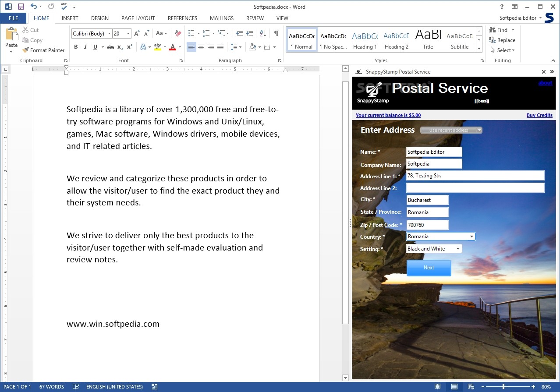Open the Paragraph settings dialog launcher
The height and width of the screenshot is (392, 560).
pos(280,60)
